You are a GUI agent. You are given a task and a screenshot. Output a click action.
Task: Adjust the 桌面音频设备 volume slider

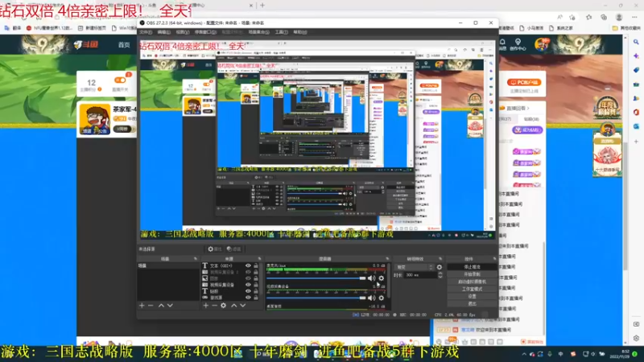tap(316, 298)
